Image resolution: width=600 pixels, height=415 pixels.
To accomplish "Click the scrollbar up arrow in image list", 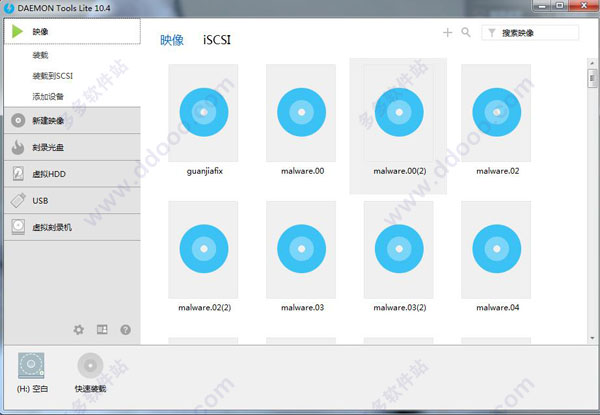I will tap(592, 63).
